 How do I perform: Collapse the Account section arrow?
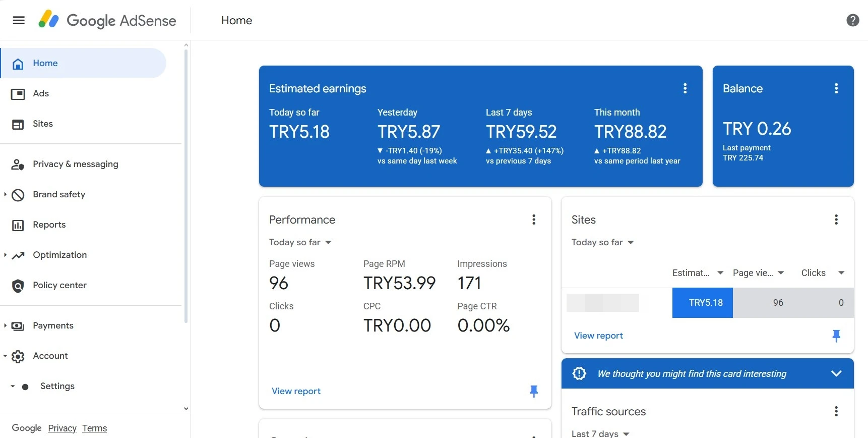coord(5,356)
